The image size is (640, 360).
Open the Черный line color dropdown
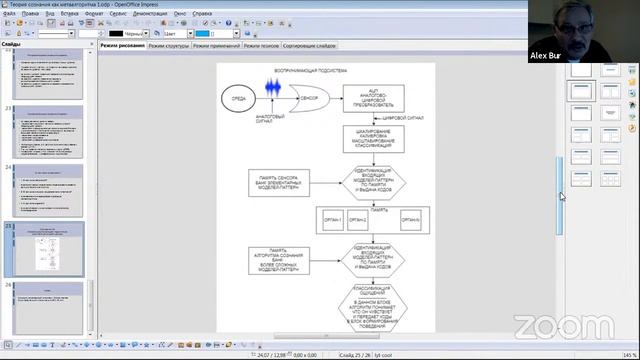(x=146, y=33)
